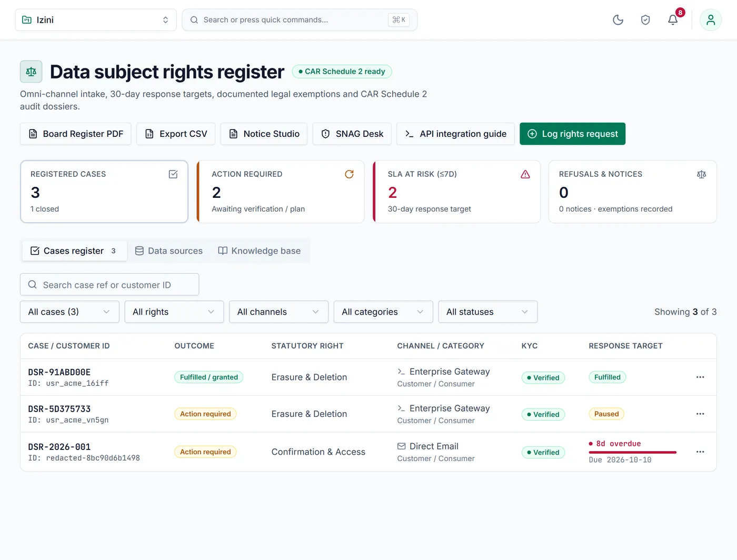Viewport: 737px width, 560px height.
Task: Open the user profile avatar
Action: pyautogui.click(x=711, y=20)
